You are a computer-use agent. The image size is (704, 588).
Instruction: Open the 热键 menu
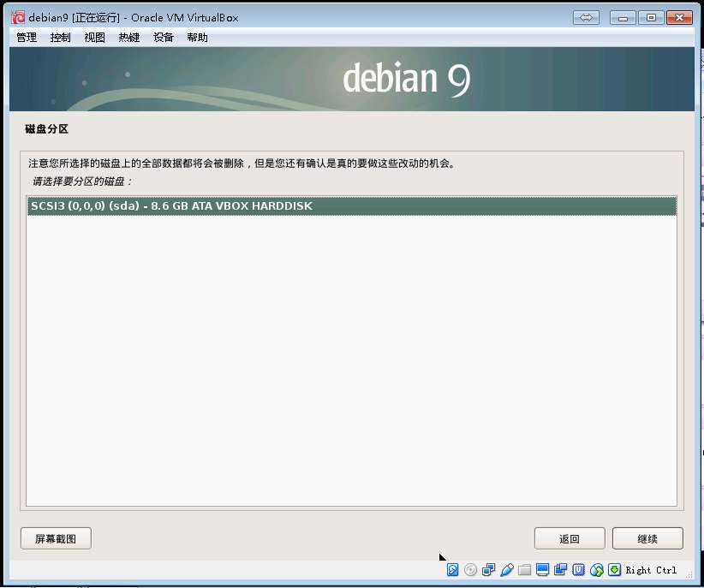(128, 38)
